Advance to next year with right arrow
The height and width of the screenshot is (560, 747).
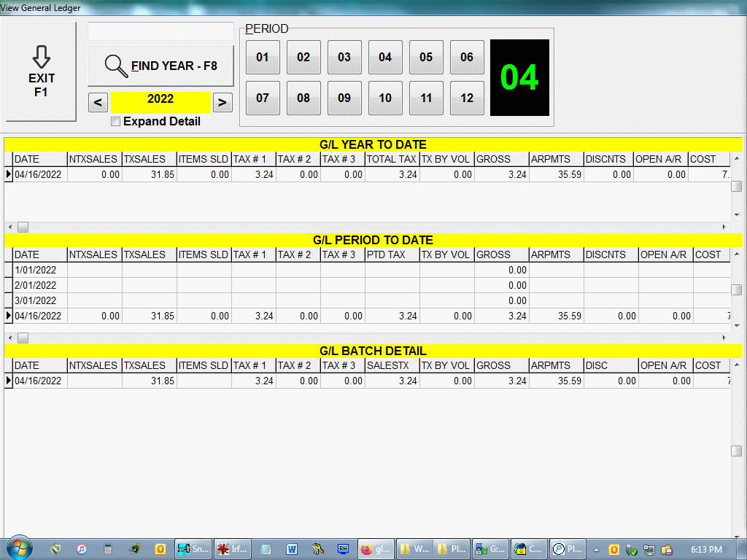pyautogui.click(x=223, y=102)
